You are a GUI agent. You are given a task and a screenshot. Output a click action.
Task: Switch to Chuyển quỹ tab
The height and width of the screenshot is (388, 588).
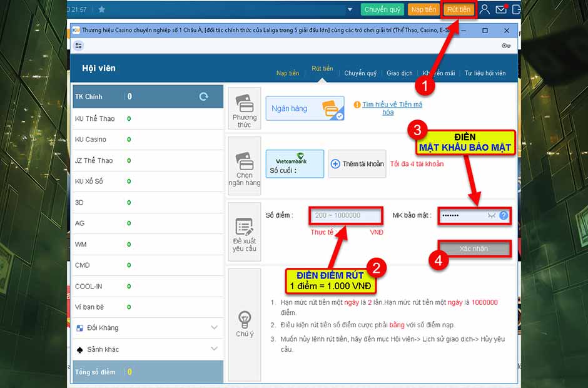tap(360, 73)
